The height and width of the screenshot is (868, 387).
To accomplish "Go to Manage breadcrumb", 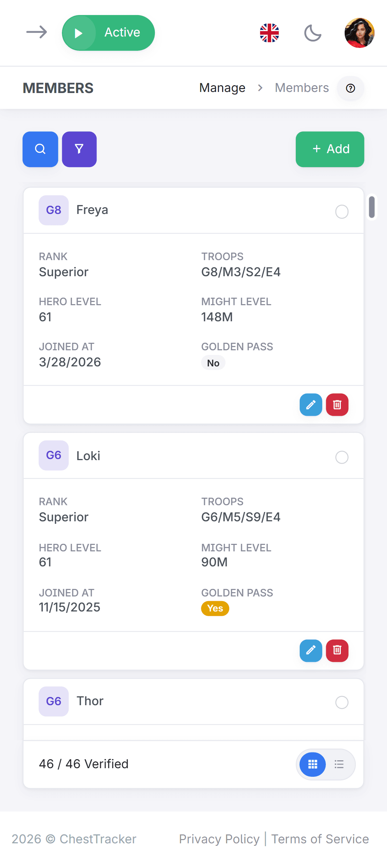I will pos(222,88).
